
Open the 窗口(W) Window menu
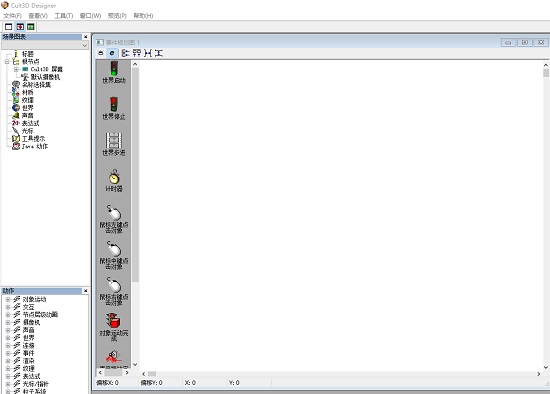[x=90, y=15]
